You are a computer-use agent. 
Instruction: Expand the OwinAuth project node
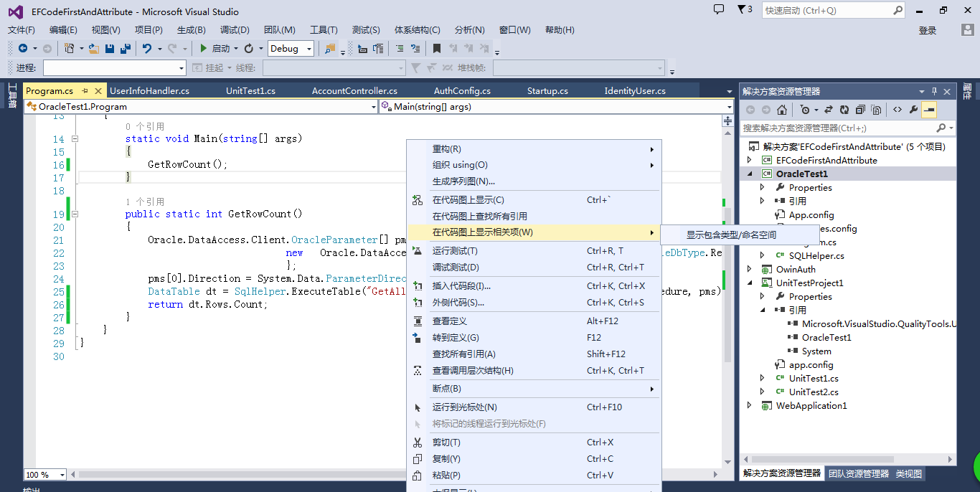pyautogui.click(x=750, y=269)
